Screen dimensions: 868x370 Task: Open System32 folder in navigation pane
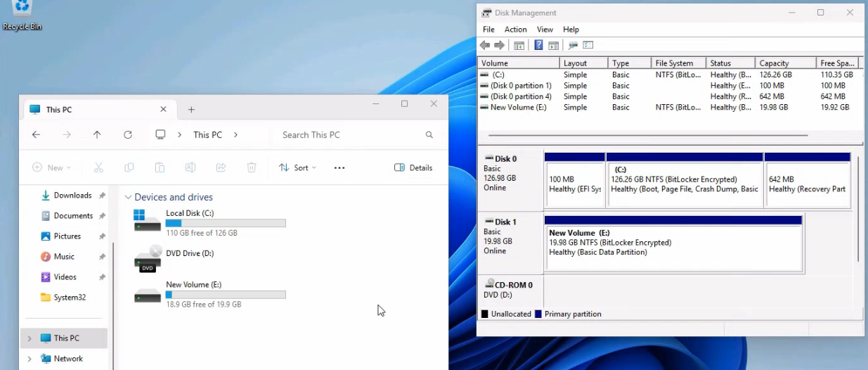(70, 298)
